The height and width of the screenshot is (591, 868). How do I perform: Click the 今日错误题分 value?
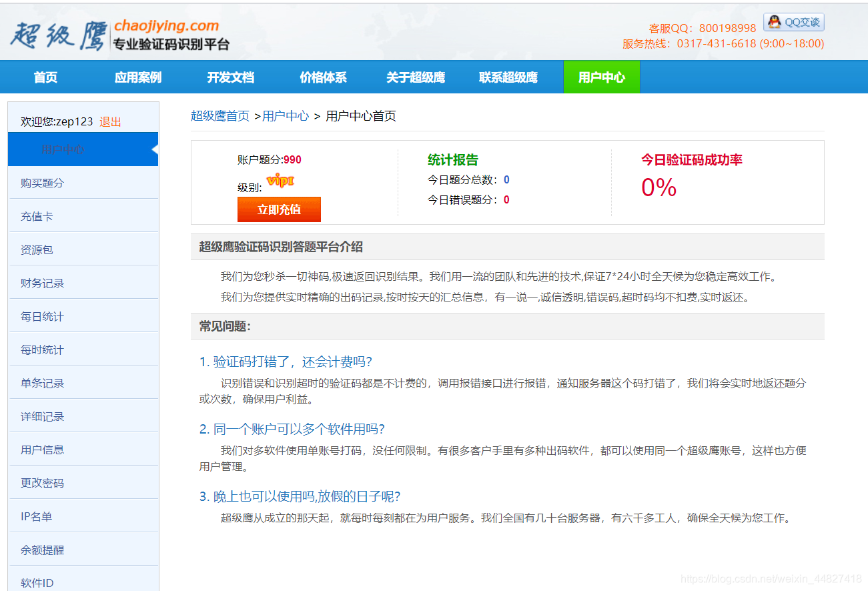(x=506, y=200)
